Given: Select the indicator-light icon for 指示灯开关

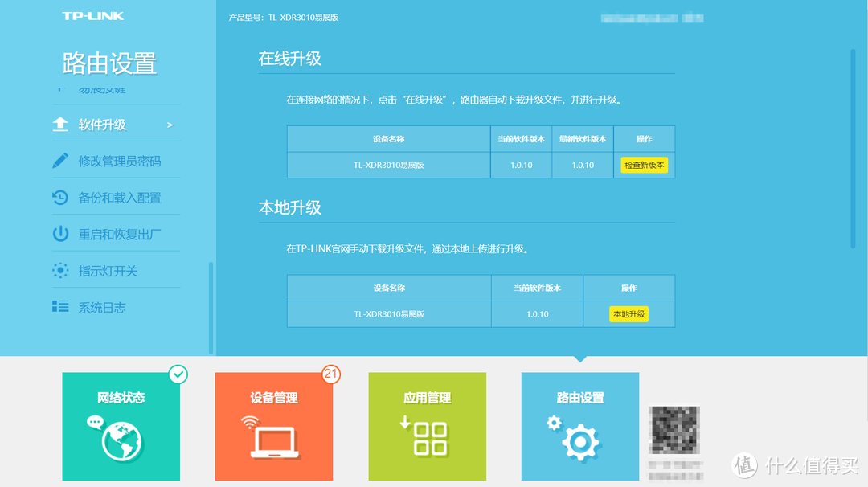Looking at the screenshot, I should pyautogui.click(x=61, y=271).
